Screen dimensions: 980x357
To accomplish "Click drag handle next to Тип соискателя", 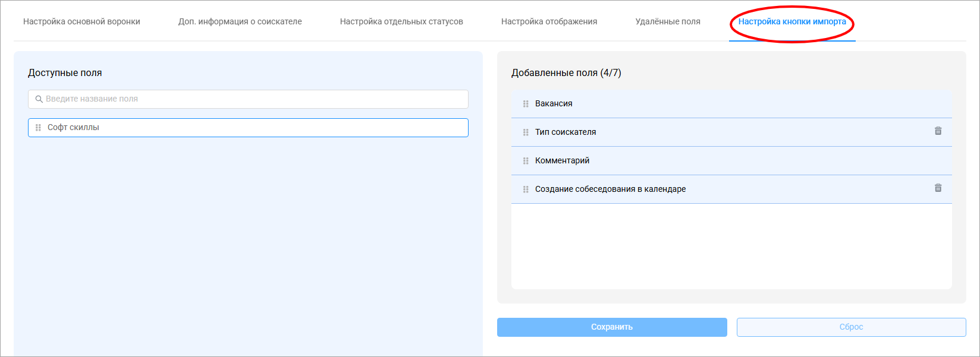I will [526, 132].
